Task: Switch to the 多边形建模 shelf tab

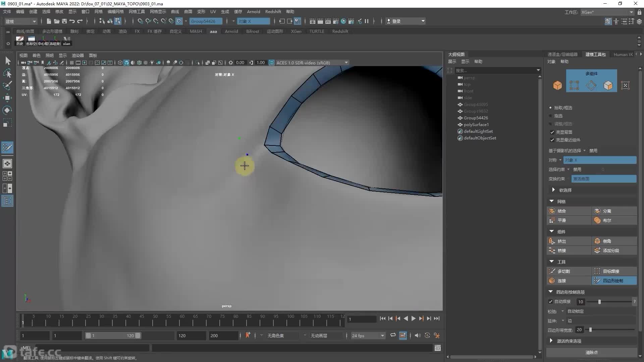Action: [52, 31]
